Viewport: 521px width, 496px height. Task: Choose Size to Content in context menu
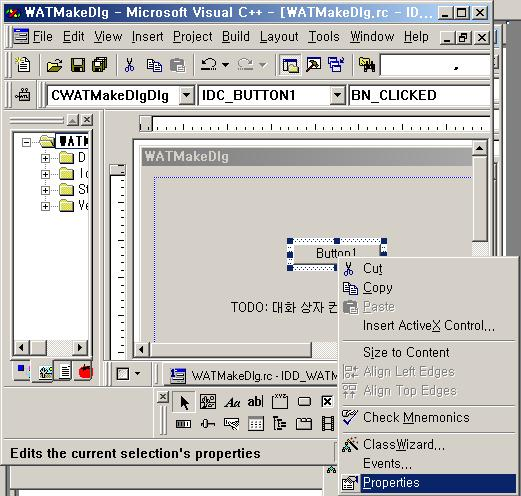(x=428, y=352)
